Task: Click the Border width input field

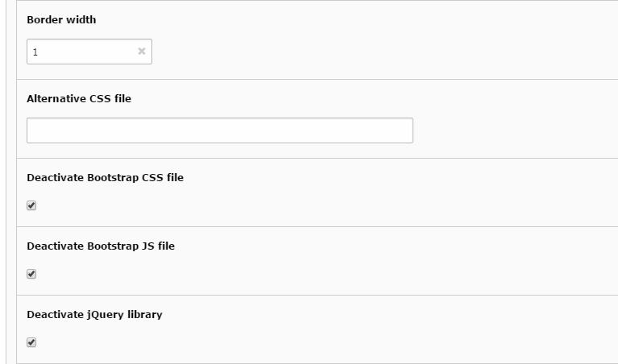Action: click(89, 52)
